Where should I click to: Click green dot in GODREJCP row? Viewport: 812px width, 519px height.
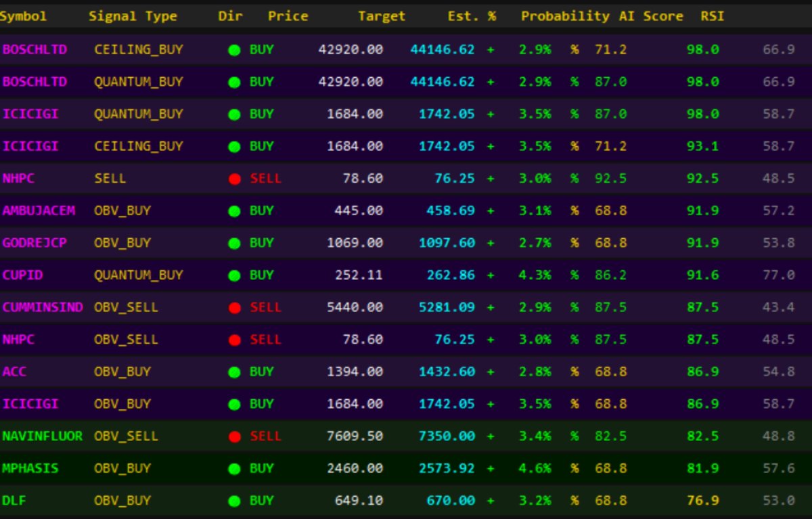(234, 244)
